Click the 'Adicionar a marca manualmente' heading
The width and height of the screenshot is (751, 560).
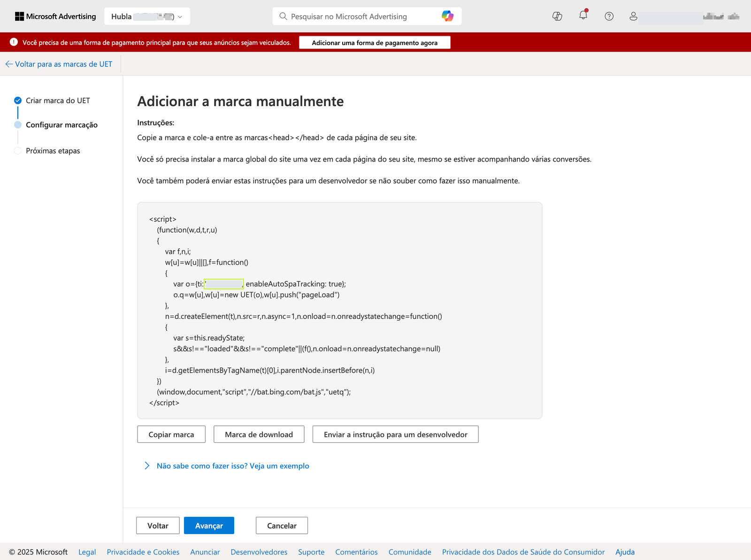pyautogui.click(x=240, y=101)
